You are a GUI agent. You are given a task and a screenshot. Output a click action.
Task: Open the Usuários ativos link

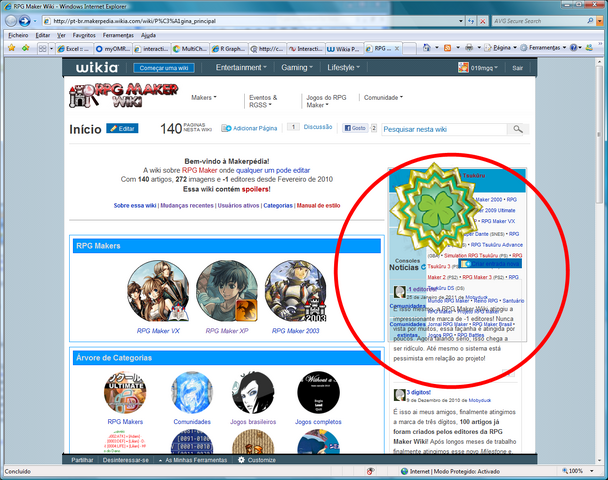pos(238,205)
